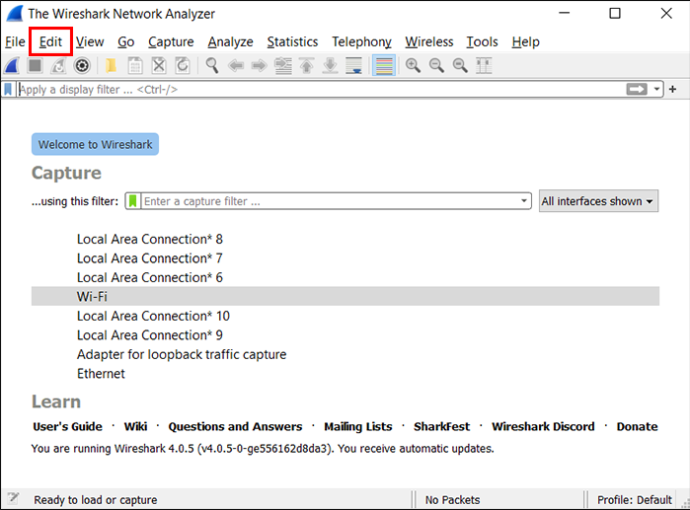Open the Telephony menu
The image size is (690, 510).
(x=362, y=42)
